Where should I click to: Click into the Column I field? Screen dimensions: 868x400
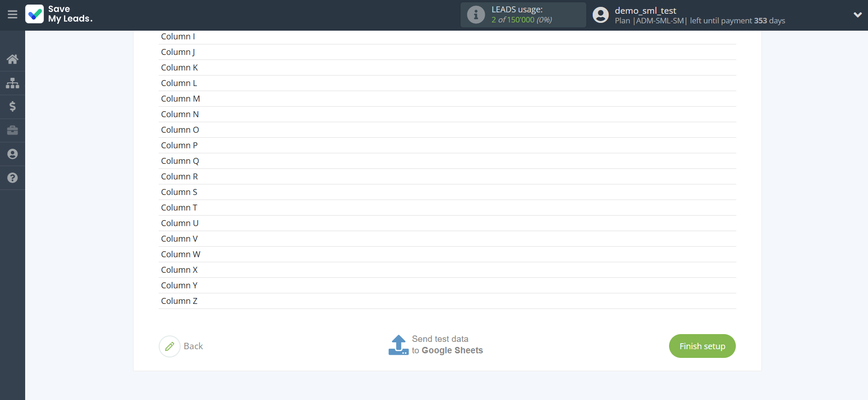447,37
